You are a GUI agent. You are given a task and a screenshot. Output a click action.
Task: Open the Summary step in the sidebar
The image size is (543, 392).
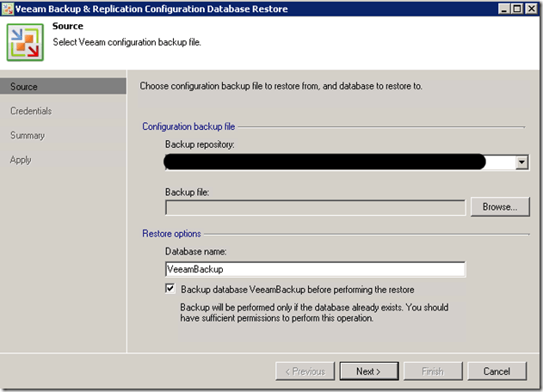pyautogui.click(x=28, y=135)
